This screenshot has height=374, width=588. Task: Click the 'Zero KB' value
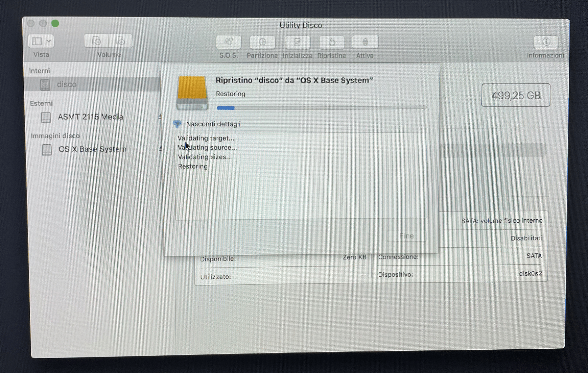tap(354, 257)
